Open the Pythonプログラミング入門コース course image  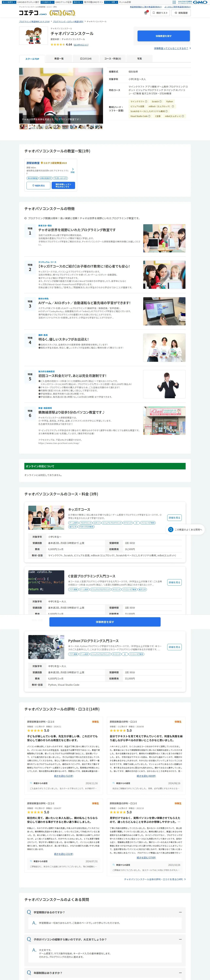(46, 647)
